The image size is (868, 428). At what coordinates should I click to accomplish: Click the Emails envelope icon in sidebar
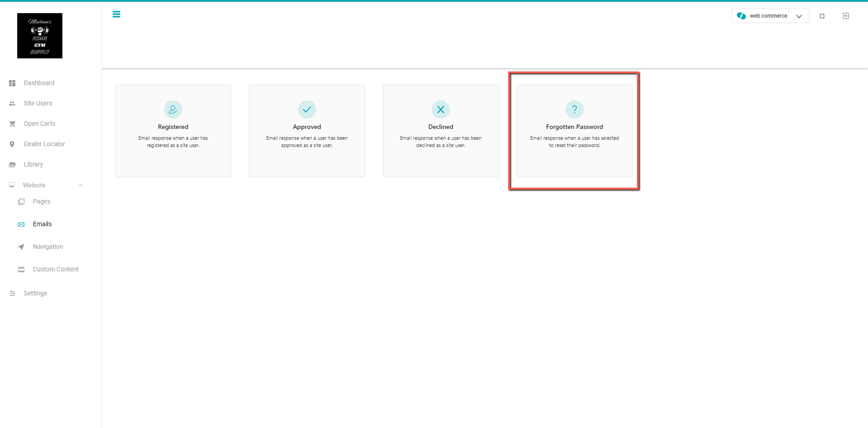tap(21, 224)
